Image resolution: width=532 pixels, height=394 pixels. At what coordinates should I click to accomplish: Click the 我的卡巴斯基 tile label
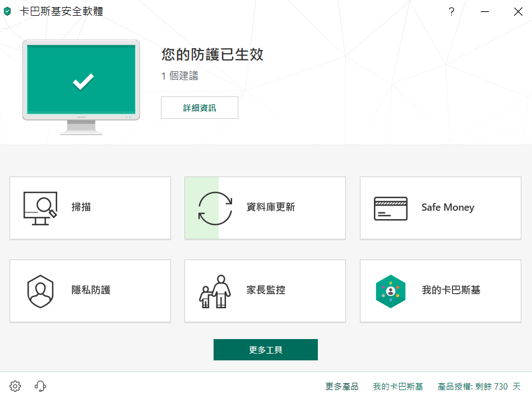[451, 290]
